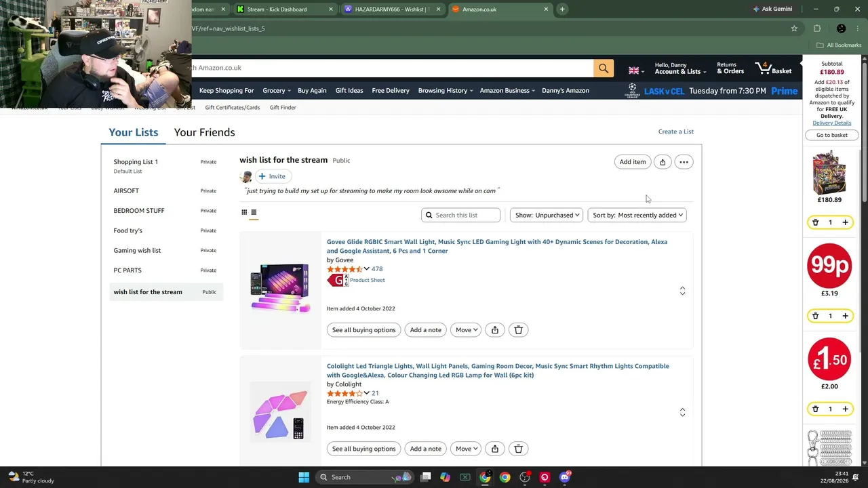Increase quantity of the £180.89 basket item

pyautogui.click(x=845, y=222)
